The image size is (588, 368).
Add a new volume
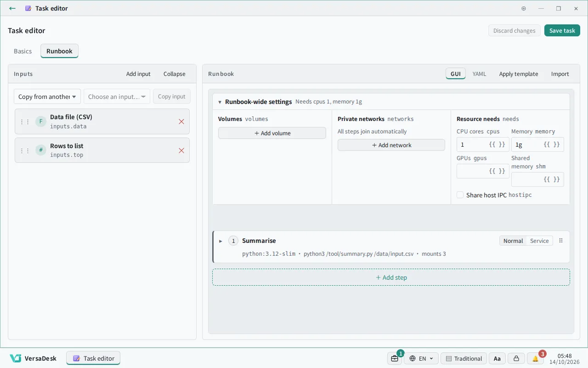pos(272,133)
